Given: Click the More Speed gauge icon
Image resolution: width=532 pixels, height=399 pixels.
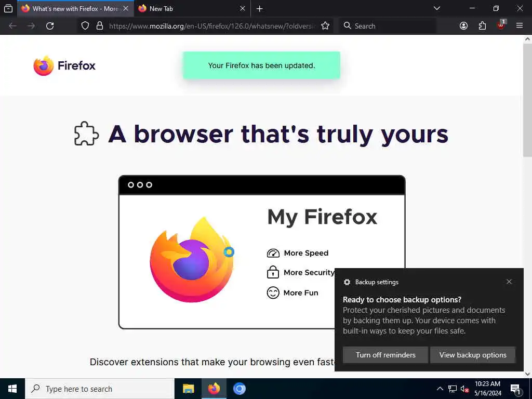Looking at the screenshot, I should coord(273,253).
